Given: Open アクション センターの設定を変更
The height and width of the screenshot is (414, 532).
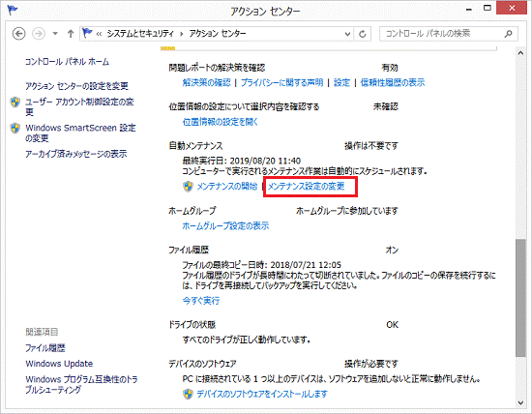Looking at the screenshot, I should [x=76, y=86].
